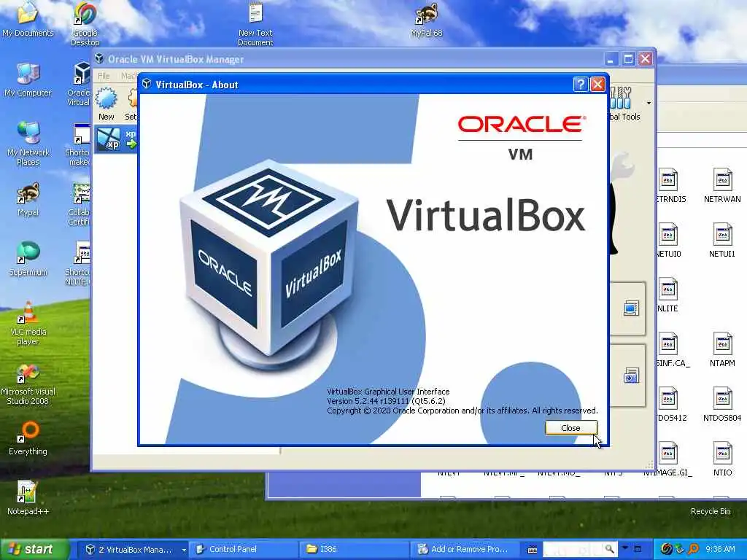
Task: Click the system clock showing 9:38 AM
Action: tap(720, 550)
